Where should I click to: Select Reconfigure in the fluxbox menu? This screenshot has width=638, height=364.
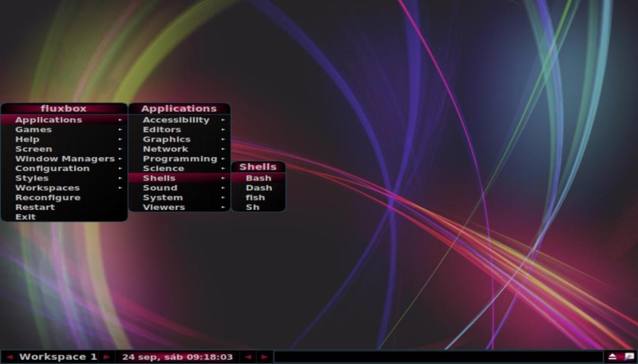click(48, 198)
